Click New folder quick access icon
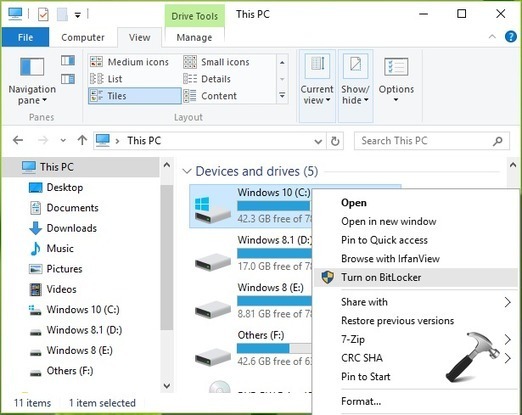The image size is (522, 415). click(62, 14)
